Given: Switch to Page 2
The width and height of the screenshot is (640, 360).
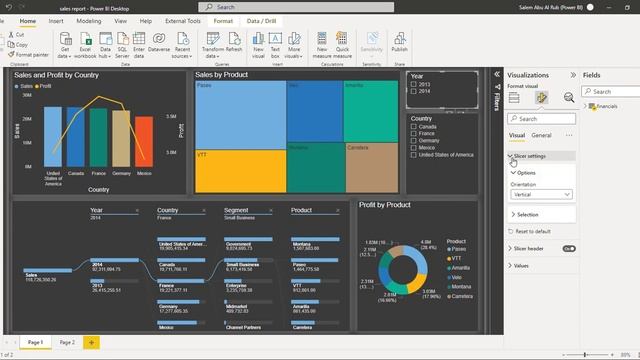Looking at the screenshot, I should 67,342.
